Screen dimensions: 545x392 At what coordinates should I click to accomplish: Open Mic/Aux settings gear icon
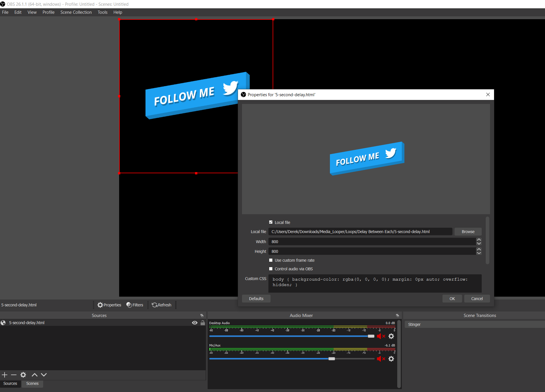[391, 359]
